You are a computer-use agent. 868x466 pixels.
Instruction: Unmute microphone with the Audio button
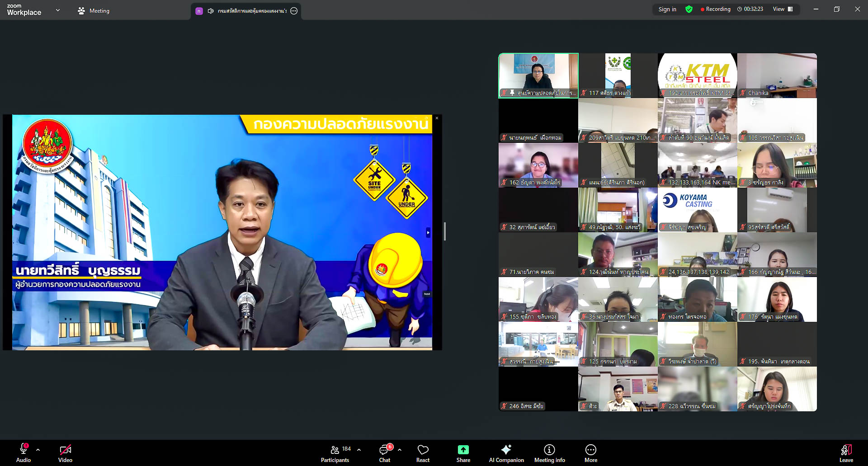24,453
